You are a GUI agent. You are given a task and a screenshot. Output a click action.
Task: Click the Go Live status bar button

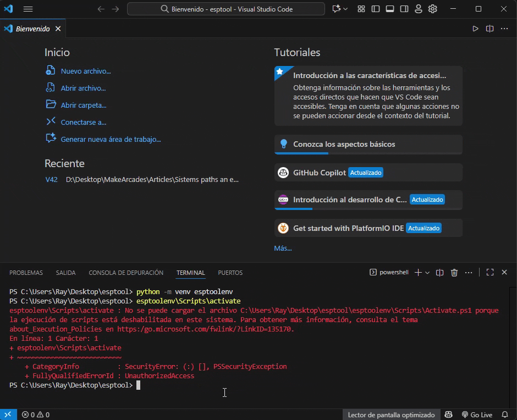click(477, 415)
